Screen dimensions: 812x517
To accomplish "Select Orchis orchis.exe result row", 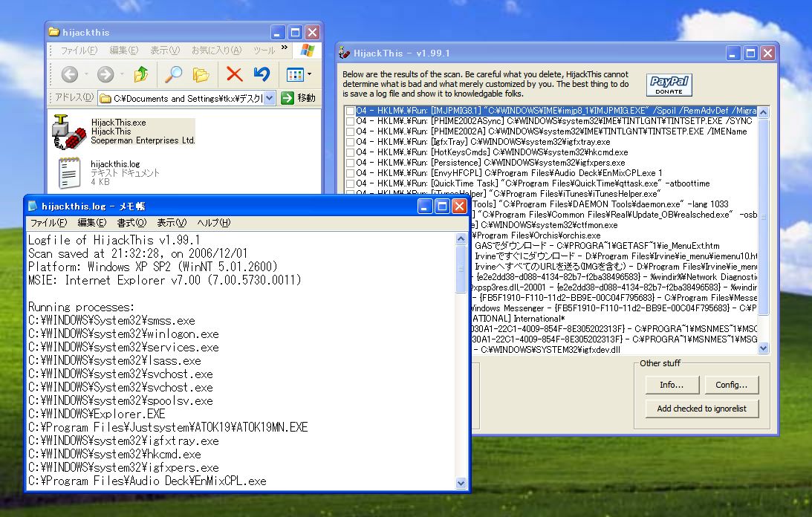I will (614, 235).
